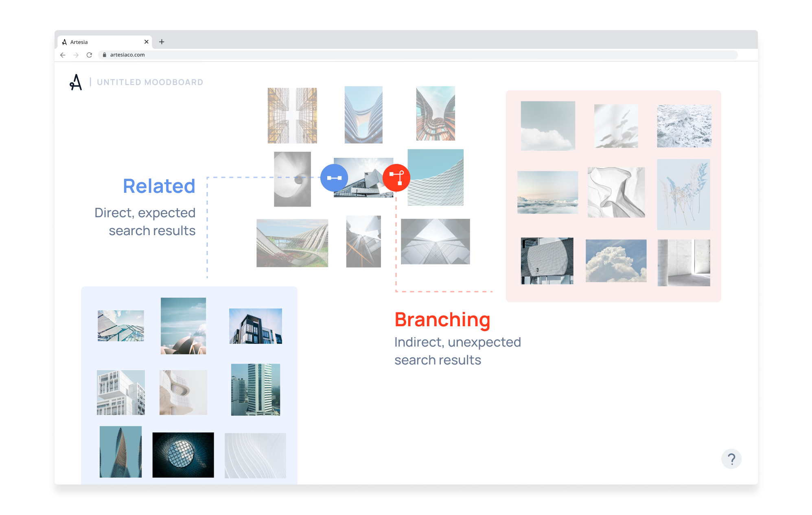Viewport: 812px width, 515px height.
Task: Select the grey spiral architecture thumbnail
Action: point(292,179)
